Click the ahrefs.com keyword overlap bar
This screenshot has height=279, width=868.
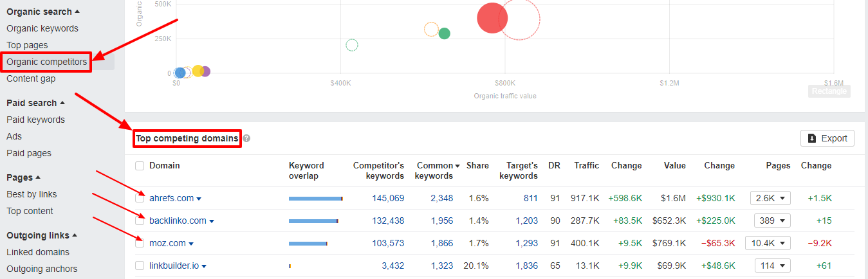tap(316, 199)
